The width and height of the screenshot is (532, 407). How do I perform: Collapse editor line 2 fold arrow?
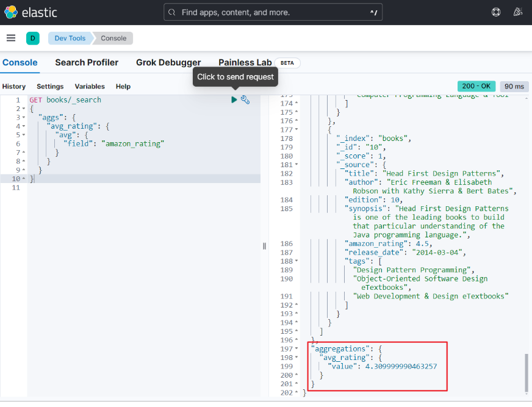(x=24, y=109)
